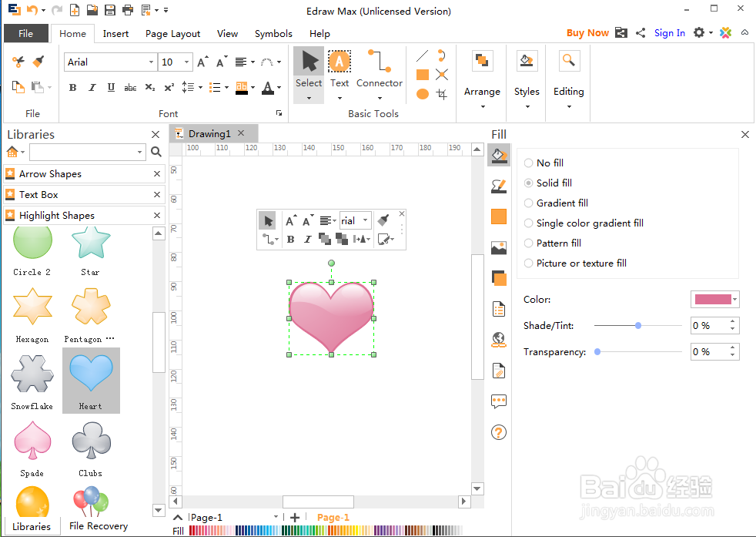Open the Line style tab in side panel
Image resolution: width=756 pixels, height=537 pixels.
click(499, 186)
